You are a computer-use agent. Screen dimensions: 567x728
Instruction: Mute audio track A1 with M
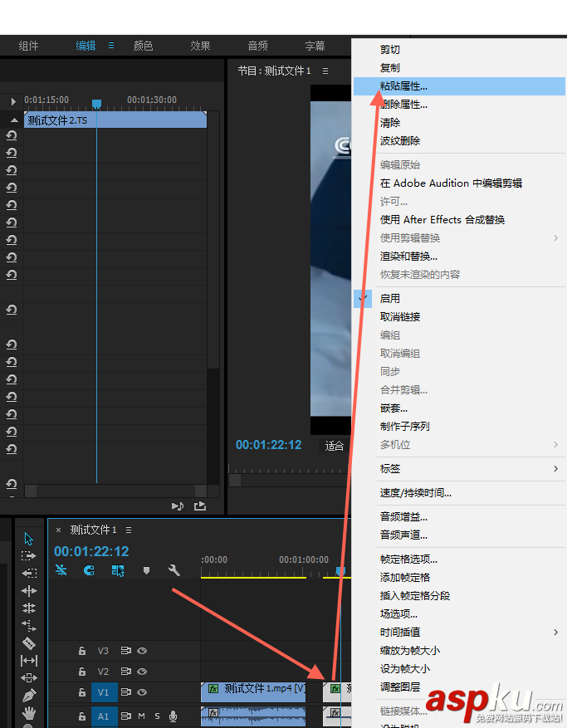tap(142, 716)
